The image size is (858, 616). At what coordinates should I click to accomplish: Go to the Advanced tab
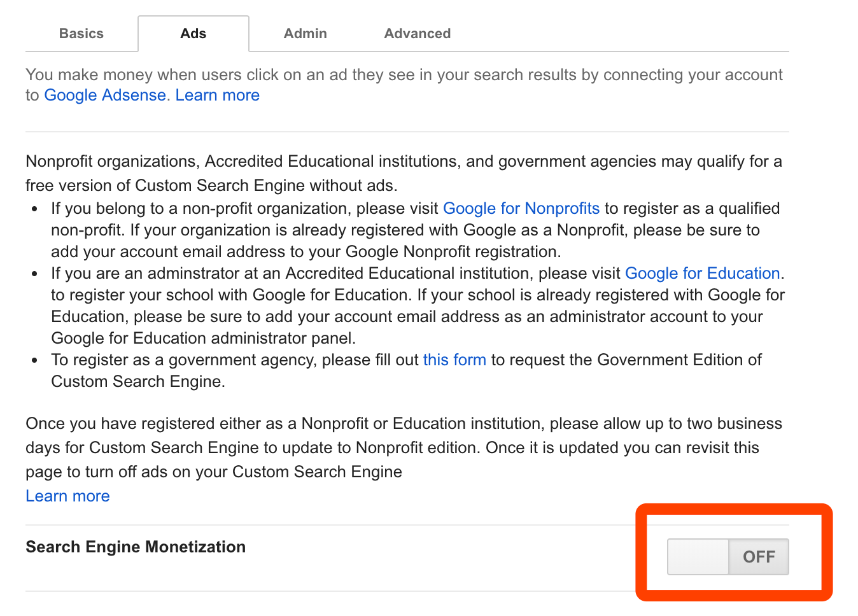click(x=417, y=34)
